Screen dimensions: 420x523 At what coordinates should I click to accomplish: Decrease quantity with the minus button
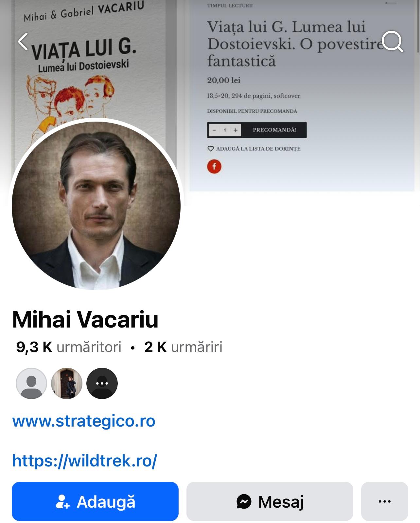pyautogui.click(x=215, y=130)
